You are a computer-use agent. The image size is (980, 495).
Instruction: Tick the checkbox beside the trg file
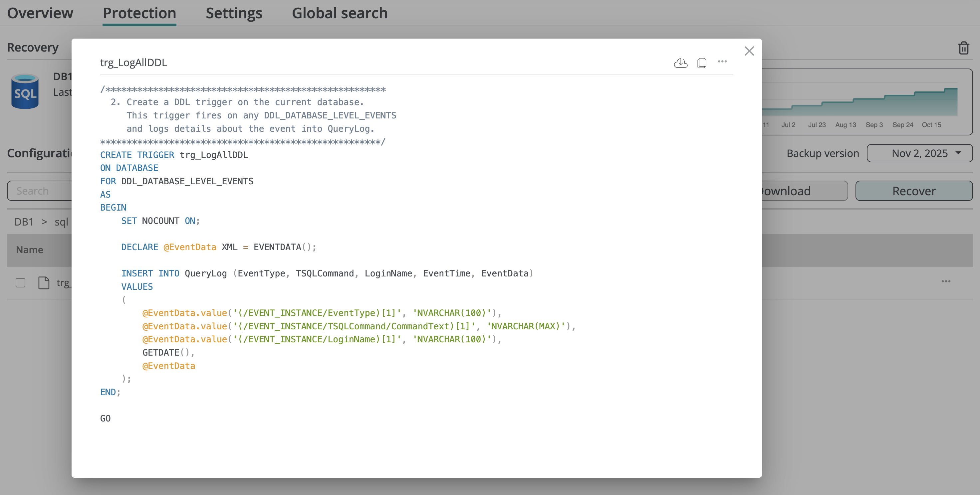(21, 282)
